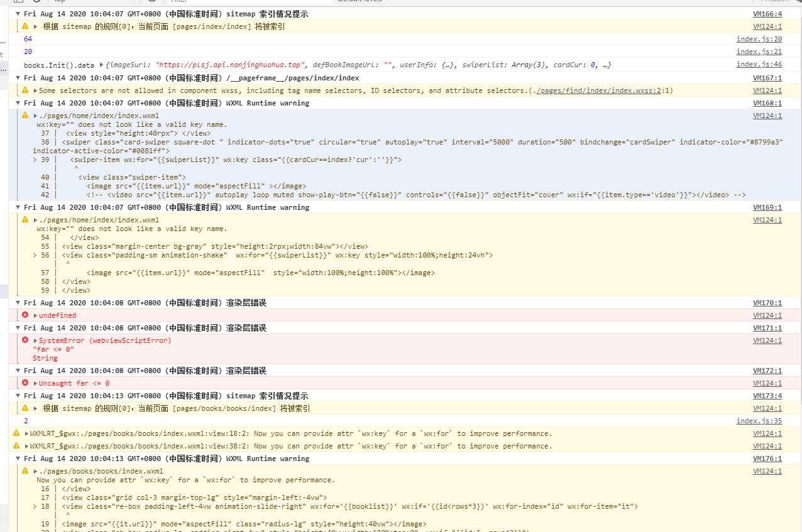Open source link index.js:35

click(759, 421)
